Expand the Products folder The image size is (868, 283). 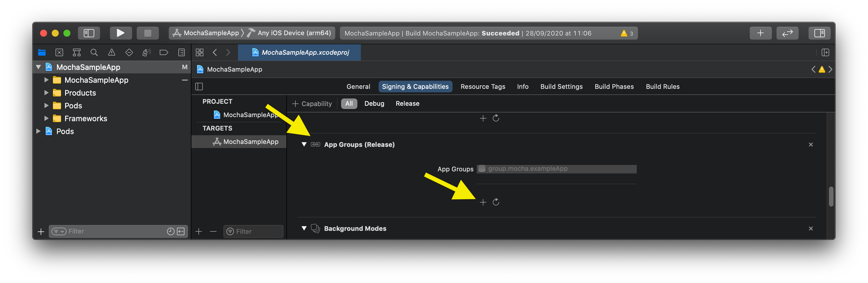[46, 93]
